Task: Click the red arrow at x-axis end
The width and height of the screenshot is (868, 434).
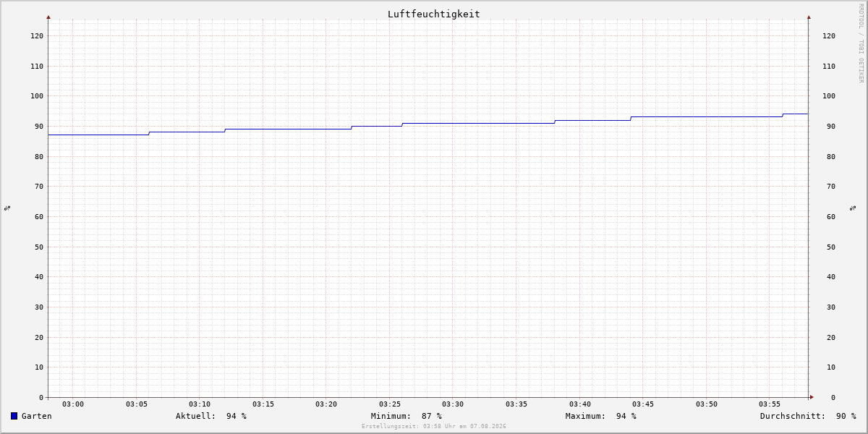Action: click(x=812, y=397)
